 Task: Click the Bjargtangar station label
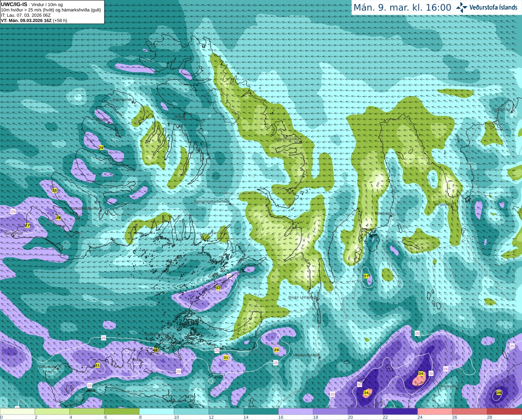[x=13, y=233]
